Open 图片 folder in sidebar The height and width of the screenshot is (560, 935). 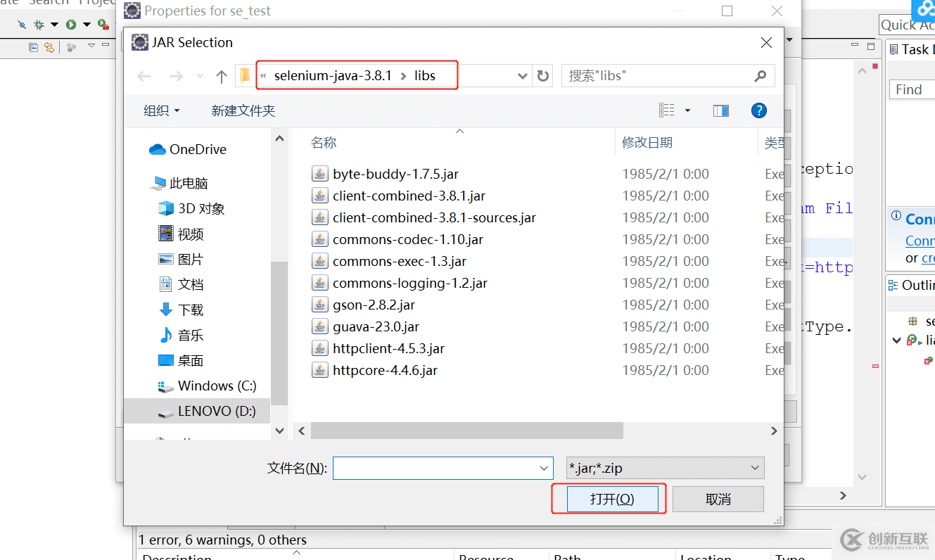pyautogui.click(x=181, y=259)
